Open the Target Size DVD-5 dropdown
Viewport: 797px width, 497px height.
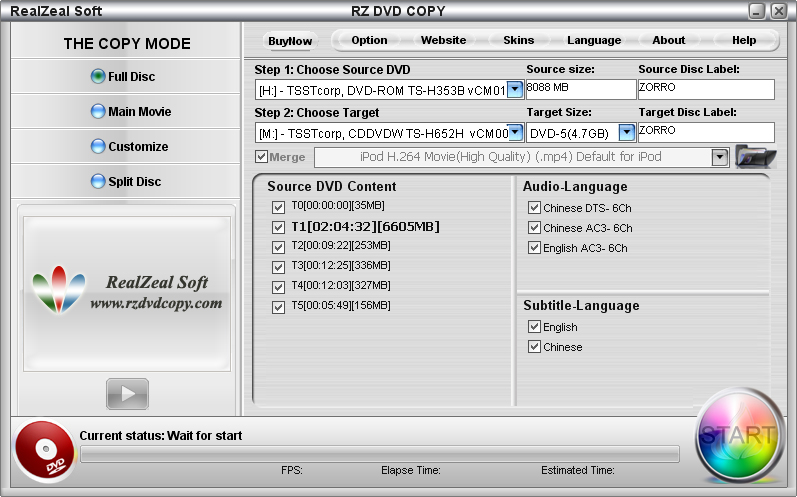[626, 132]
